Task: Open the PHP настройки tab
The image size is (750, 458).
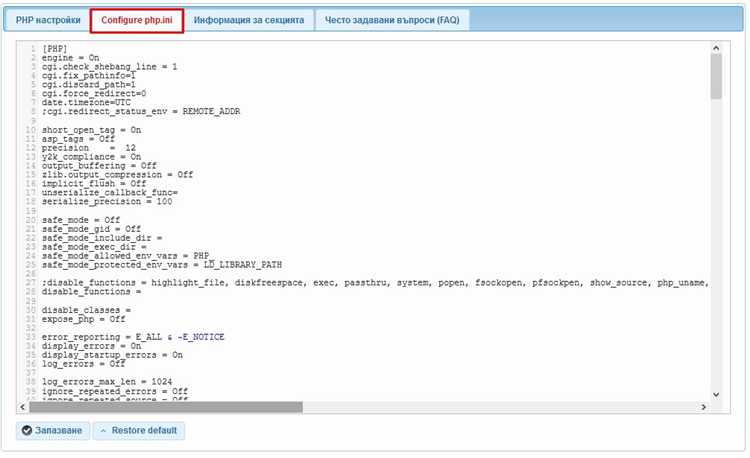Action: pos(48,21)
